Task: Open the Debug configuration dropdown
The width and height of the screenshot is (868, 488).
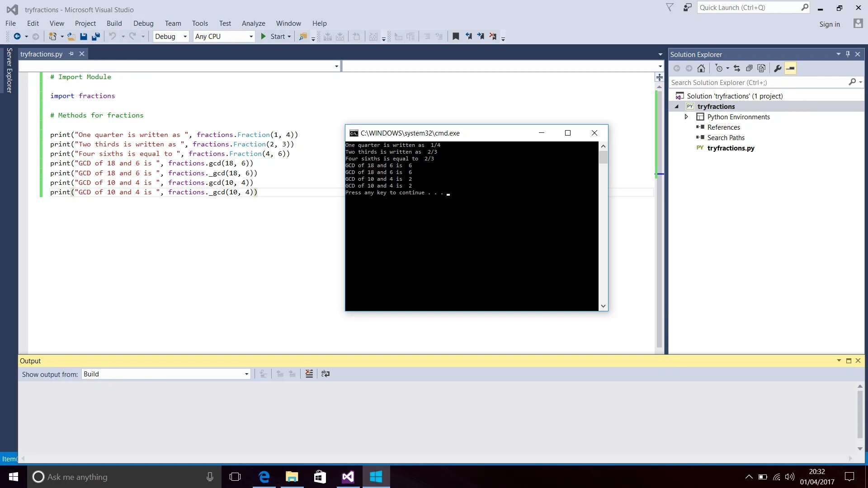Action: click(x=171, y=37)
